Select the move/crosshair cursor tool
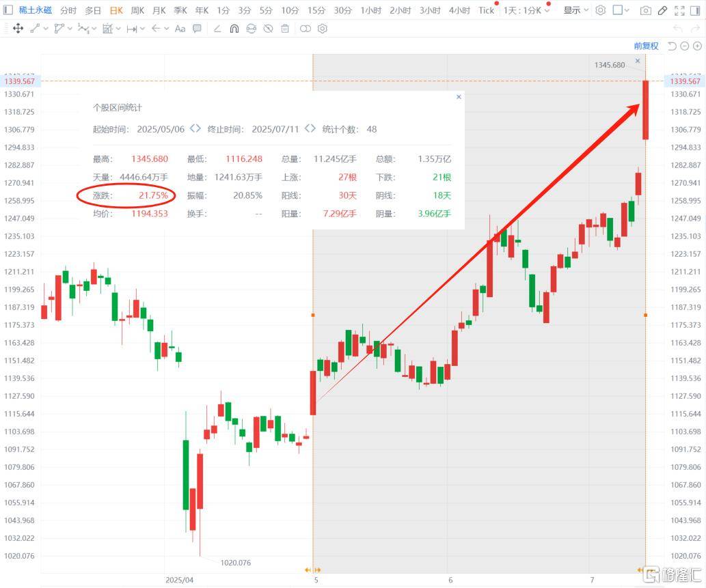Screen dimensions: 706x588 click(18, 29)
